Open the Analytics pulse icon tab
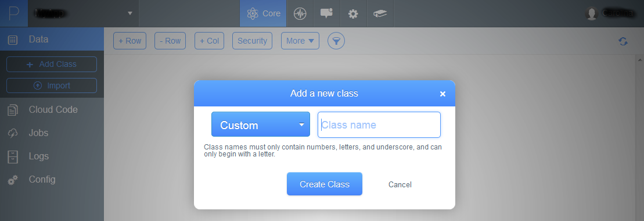The image size is (644, 221). coord(300,13)
